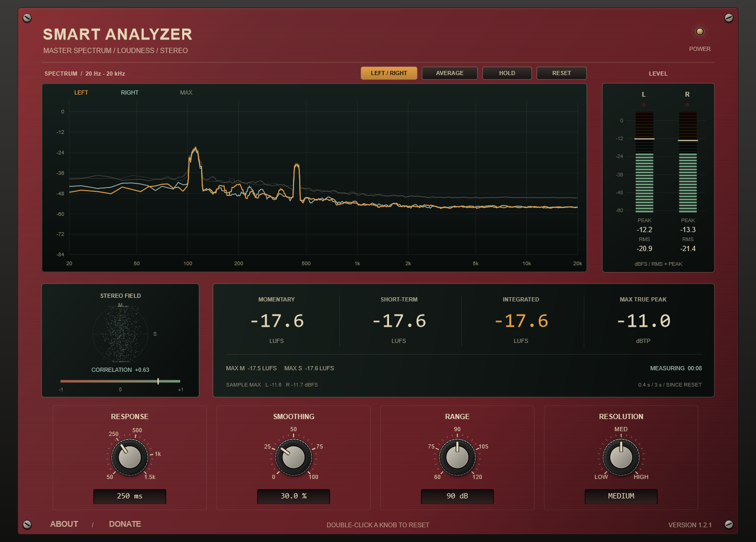Viewport: 756px width, 542px height.
Task: Click the RIGHT legend label in spectrum
Action: coord(130,92)
